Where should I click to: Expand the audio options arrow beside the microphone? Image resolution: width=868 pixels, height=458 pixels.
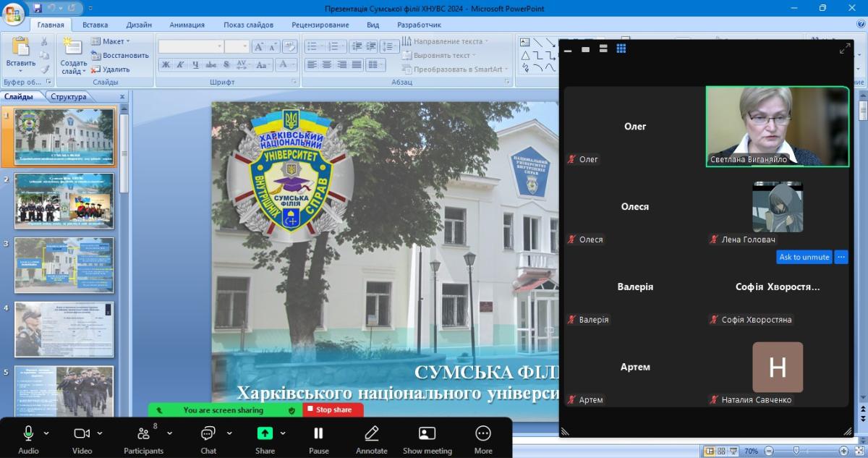point(46,433)
